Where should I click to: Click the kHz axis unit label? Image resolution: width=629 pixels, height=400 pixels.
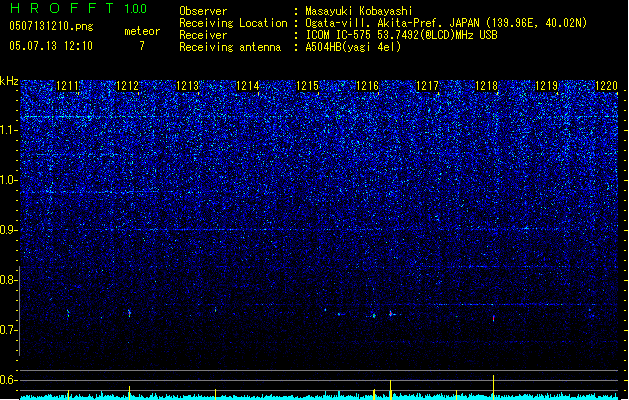pos(9,81)
